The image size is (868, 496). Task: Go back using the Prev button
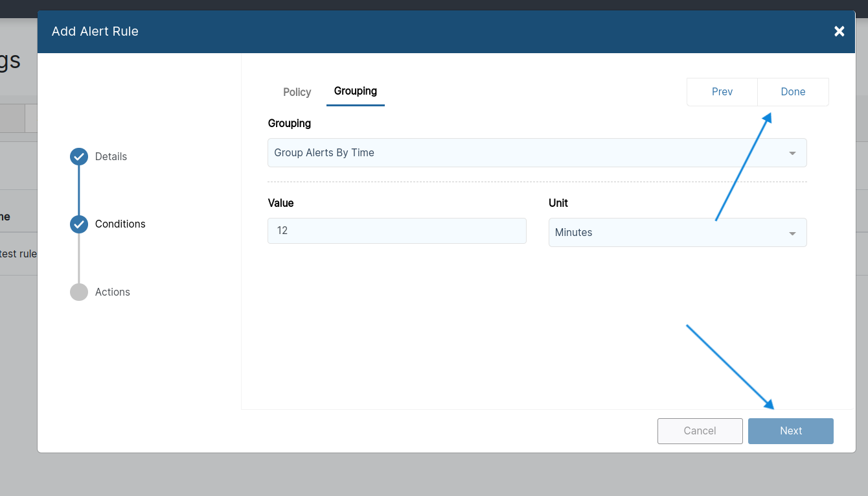722,91
